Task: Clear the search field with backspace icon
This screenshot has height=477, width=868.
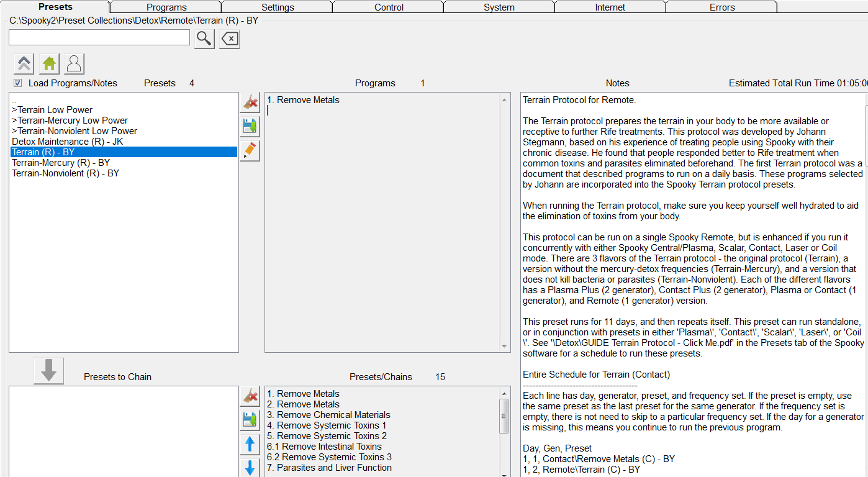Action: 229,39
